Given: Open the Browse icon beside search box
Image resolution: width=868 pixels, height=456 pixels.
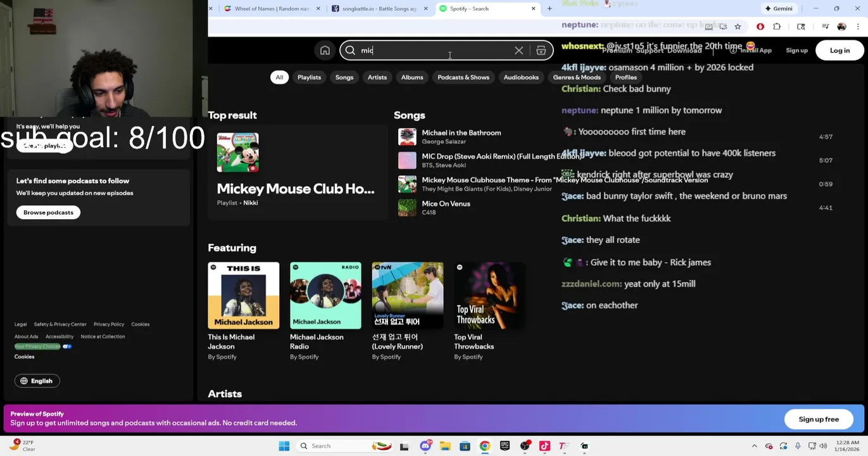Looking at the screenshot, I should [541, 51].
